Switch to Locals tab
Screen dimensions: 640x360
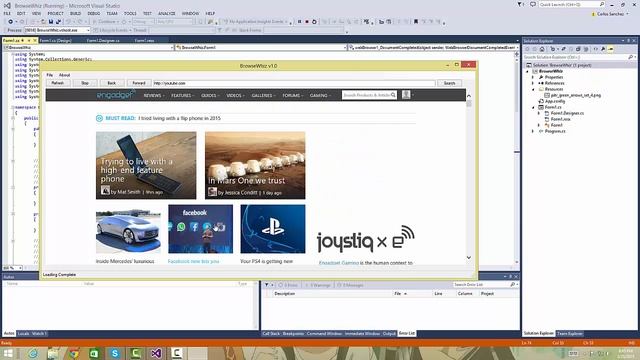[23, 333]
